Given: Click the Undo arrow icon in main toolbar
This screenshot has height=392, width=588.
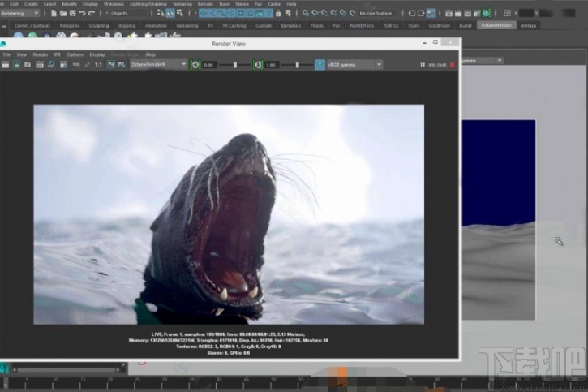Looking at the screenshot, I should tap(81, 14).
